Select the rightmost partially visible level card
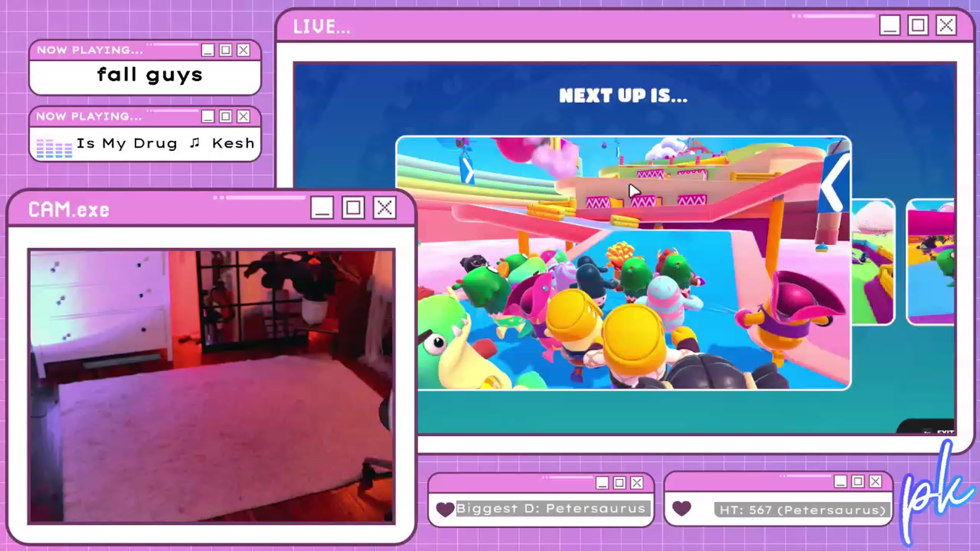 (930, 262)
